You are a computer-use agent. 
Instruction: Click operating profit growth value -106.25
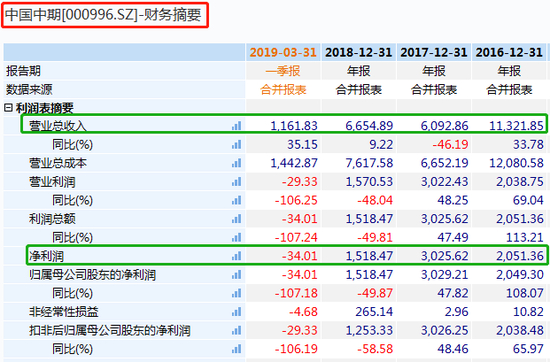[x=296, y=200]
